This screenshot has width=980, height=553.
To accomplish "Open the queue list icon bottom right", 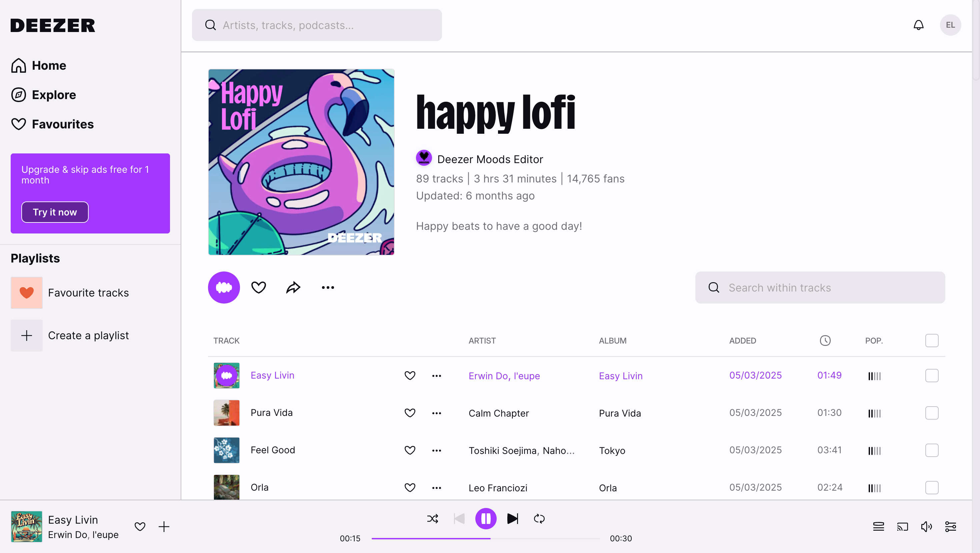I will (x=878, y=527).
